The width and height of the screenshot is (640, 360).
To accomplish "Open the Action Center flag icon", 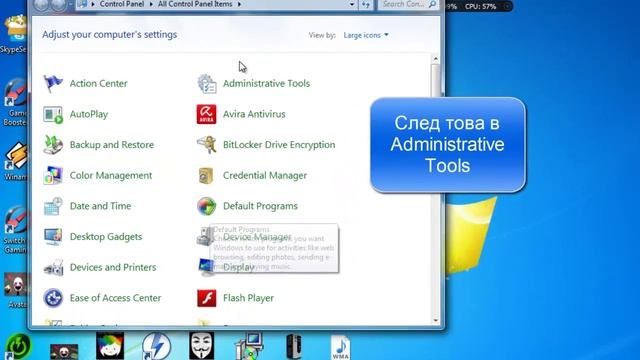I will [53, 84].
